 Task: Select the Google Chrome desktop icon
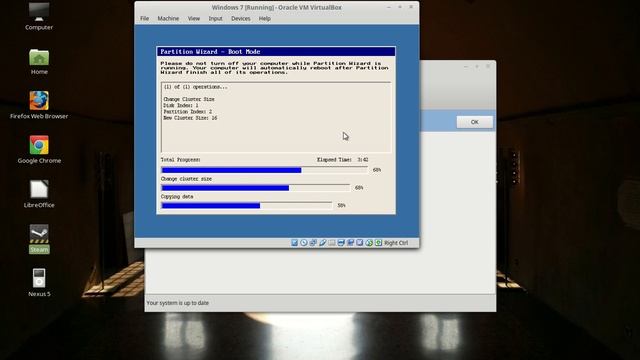(x=39, y=150)
